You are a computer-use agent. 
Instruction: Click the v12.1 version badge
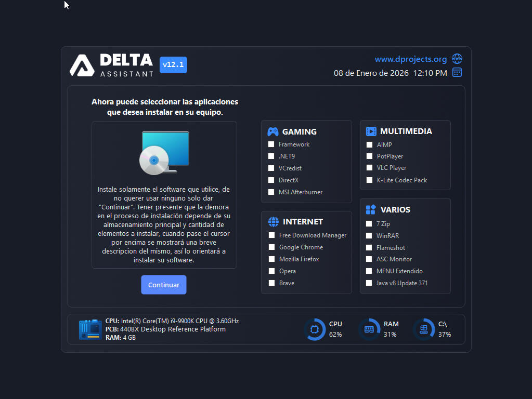173,65
